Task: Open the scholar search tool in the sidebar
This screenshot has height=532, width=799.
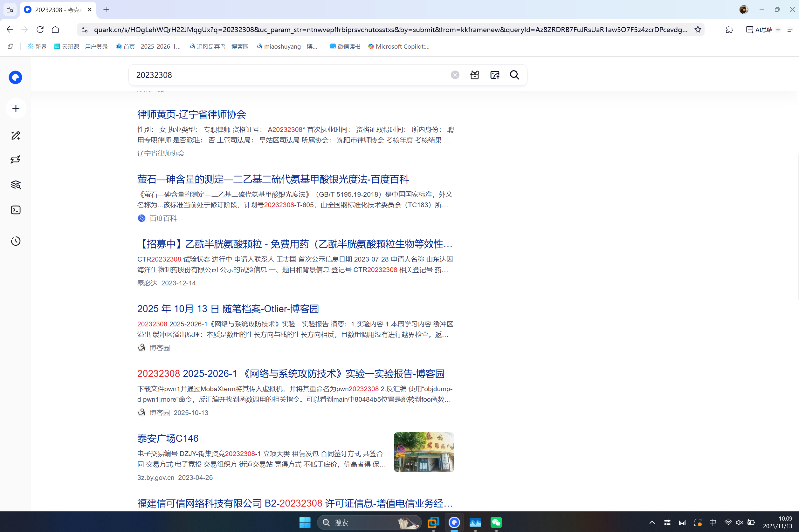Action: 15,185
